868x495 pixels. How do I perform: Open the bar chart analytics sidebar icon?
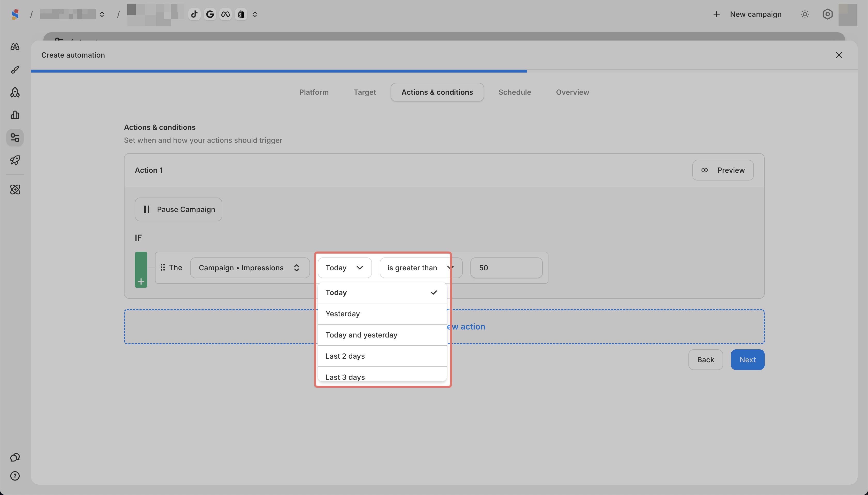coord(15,115)
